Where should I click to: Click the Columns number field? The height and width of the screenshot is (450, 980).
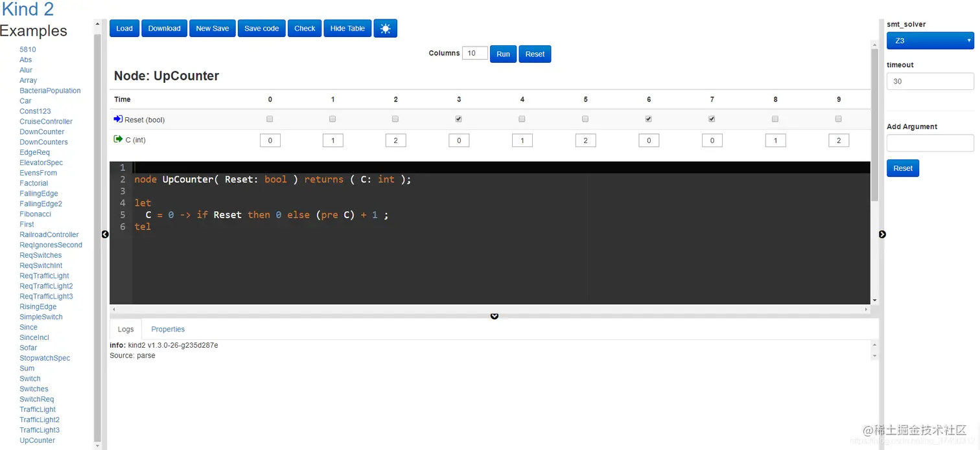point(475,53)
